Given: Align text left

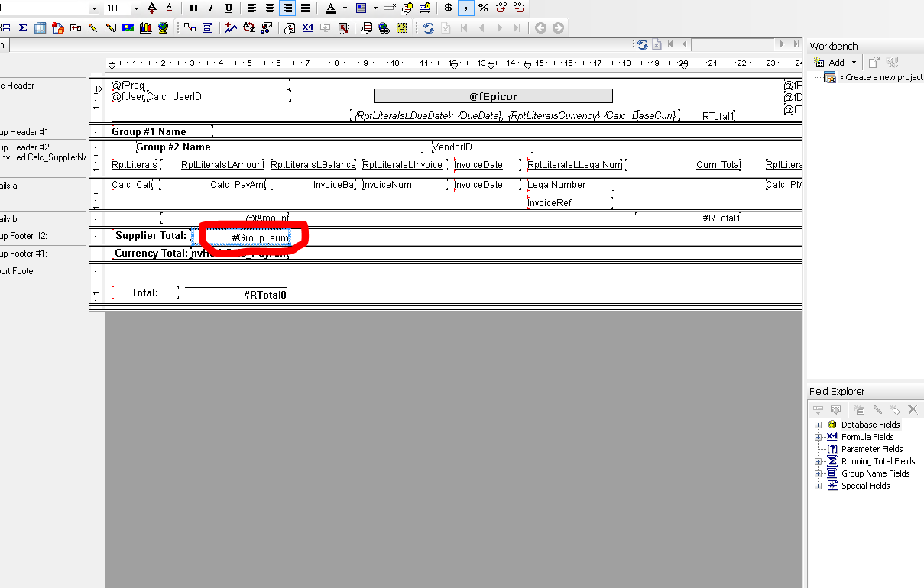Looking at the screenshot, I should coord(251,8).
